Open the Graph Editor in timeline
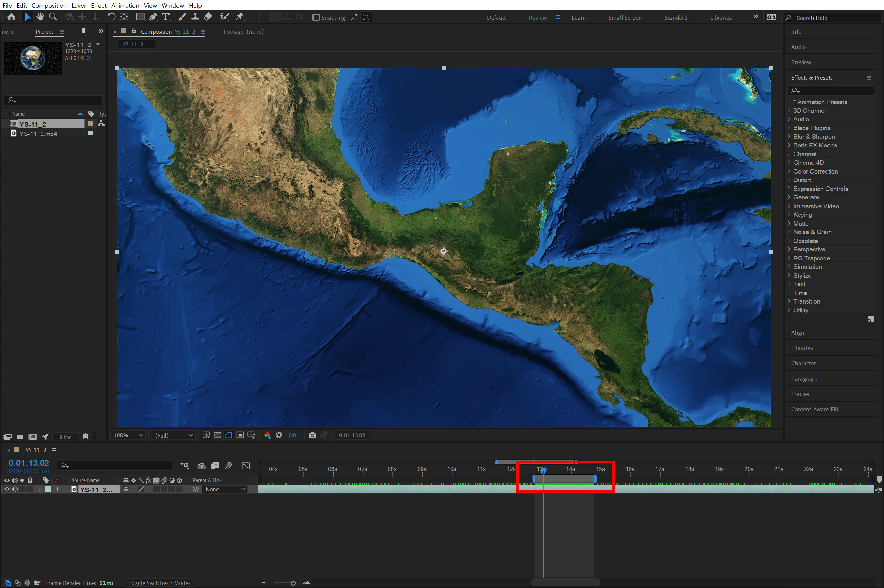The image size is (884, 588). tap(246, 466)
